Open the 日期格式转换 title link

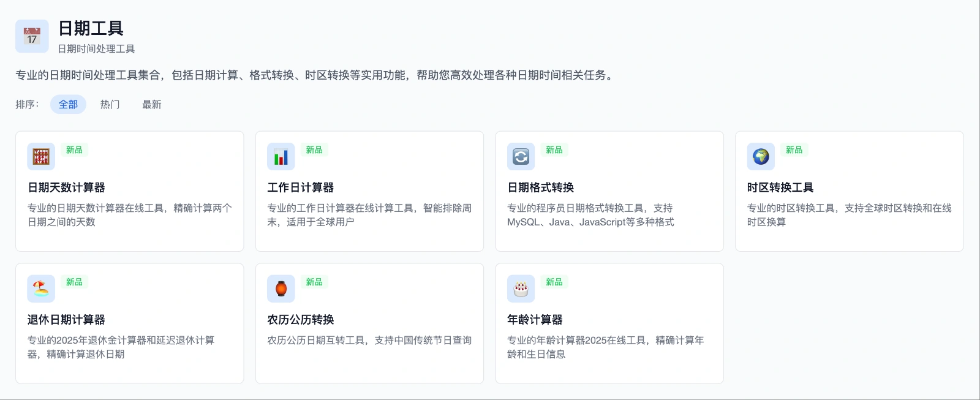pyautogui.click(x=541, y=187)
